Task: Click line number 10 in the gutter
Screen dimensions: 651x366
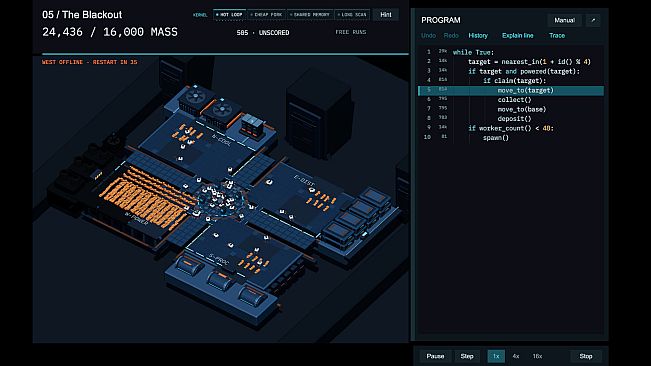Action: [427, 138]
